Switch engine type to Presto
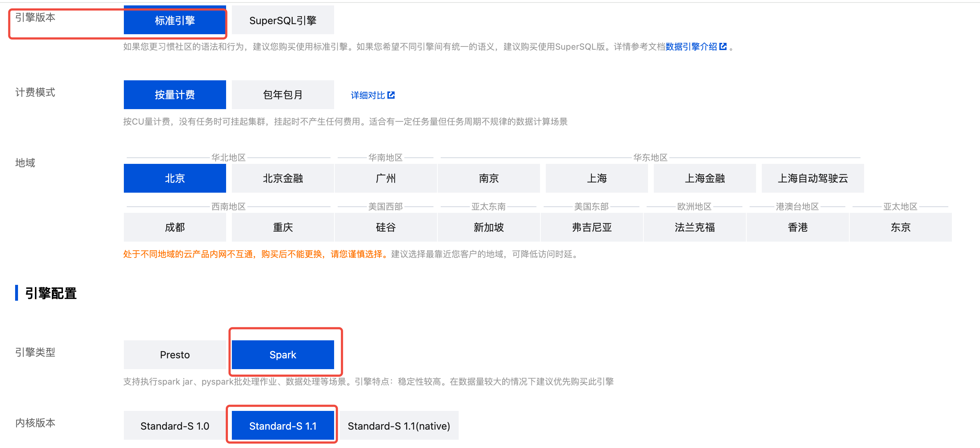980x448 pixels. coord(175,354)
